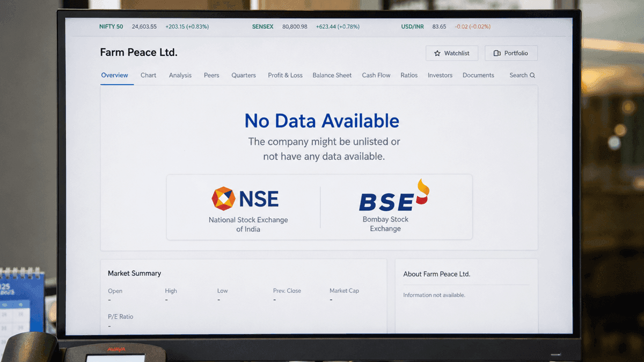The image size is (644, 362).
Task: Click the Search magnifier icon
Action: 532,76
